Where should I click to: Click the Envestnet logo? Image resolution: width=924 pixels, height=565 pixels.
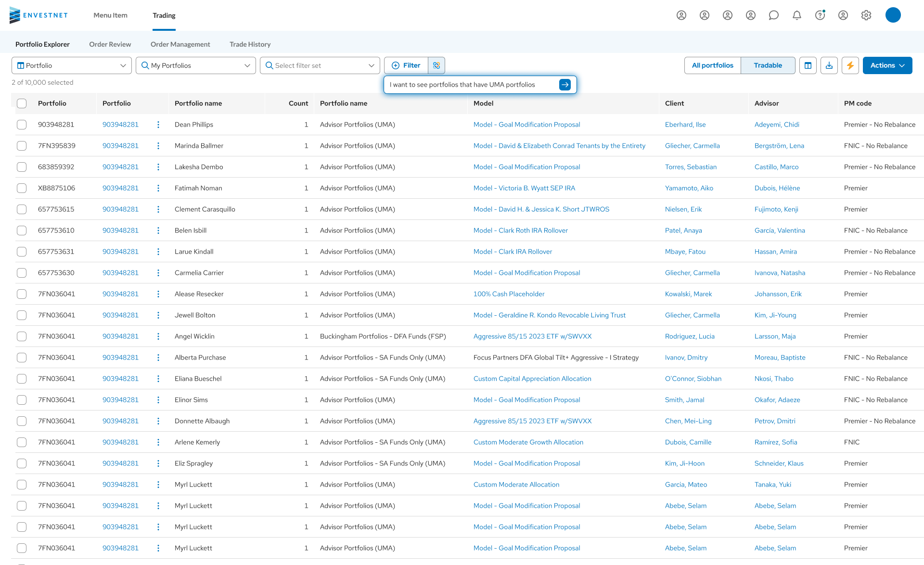(38, 15)
